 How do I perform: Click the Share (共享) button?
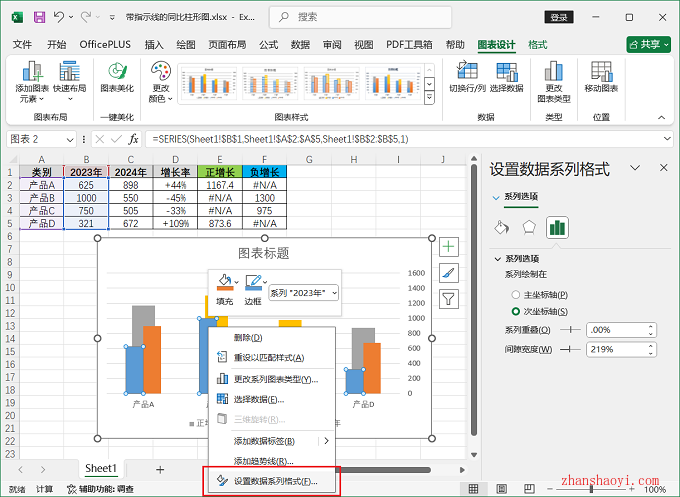click(648, 45)
